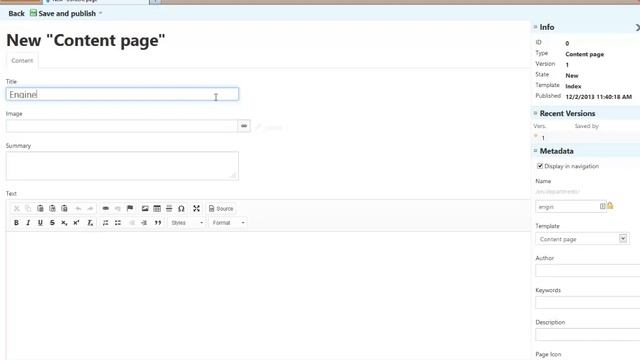The height and width of the screenshot is (360, 640).
Task: Insert a link with the Link icon
Action: 106,209
